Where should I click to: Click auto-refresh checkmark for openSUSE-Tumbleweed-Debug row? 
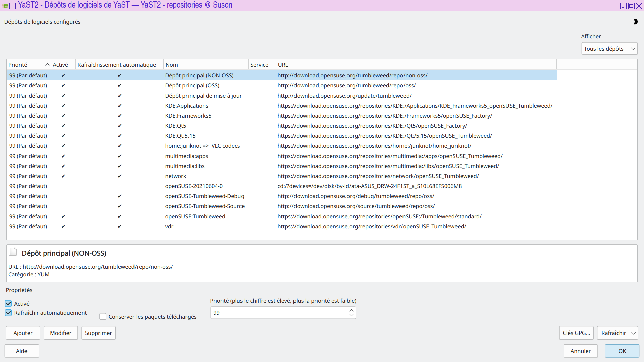[120, 196]
